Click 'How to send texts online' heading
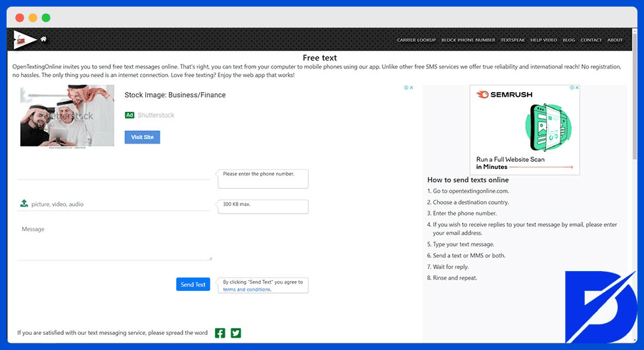 pos(468,180)
